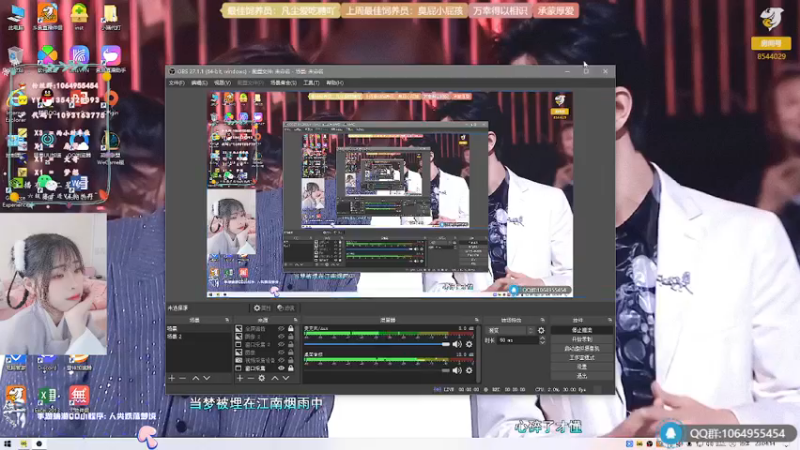Move the scene down with the arrow
This screenshot has width=800, height=450.
207,378
